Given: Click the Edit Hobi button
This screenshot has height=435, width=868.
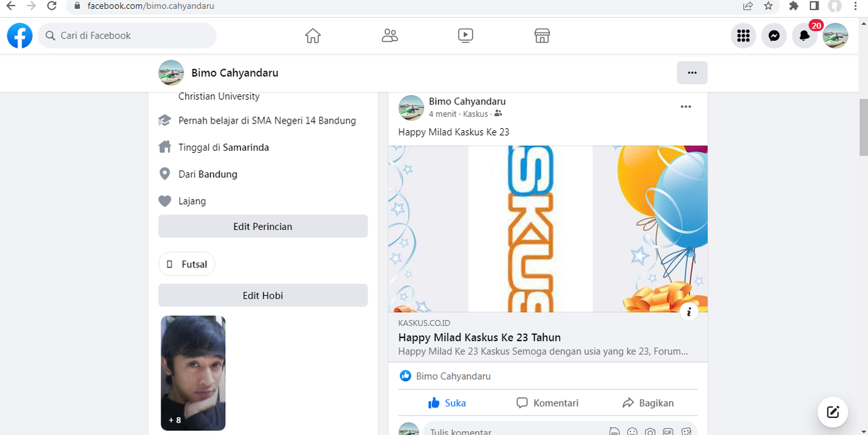Looking at the screenshot, I should [x=263, y=295].
